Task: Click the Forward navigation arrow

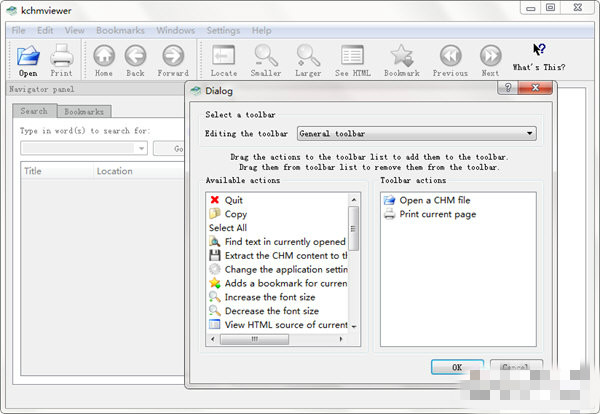Action: pos(172,59)
